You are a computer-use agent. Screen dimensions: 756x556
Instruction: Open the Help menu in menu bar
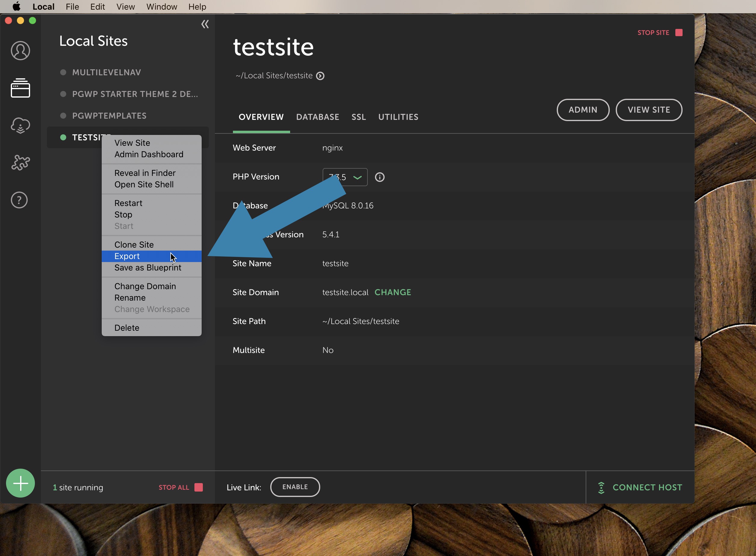tap(197, 7)
